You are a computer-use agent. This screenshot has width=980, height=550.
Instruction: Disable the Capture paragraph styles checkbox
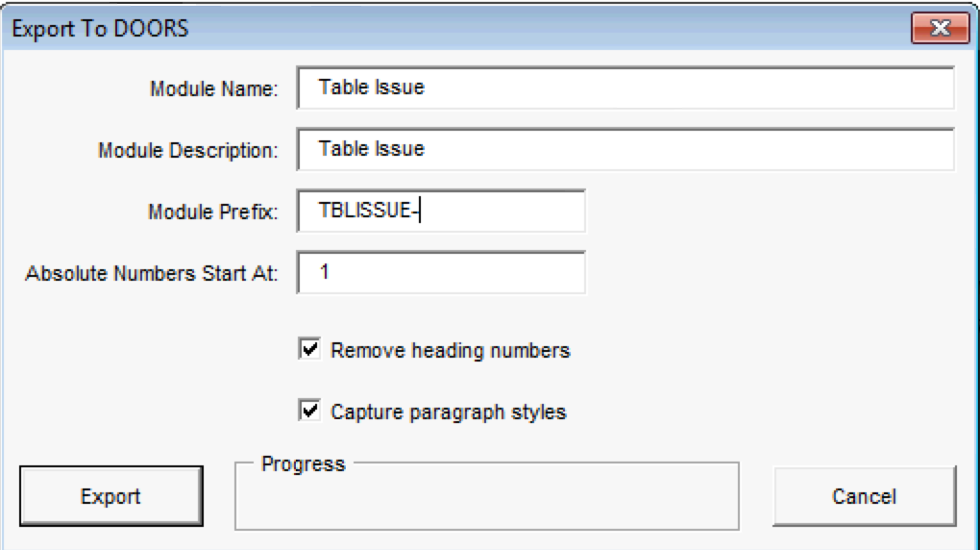tap(310, 412)
